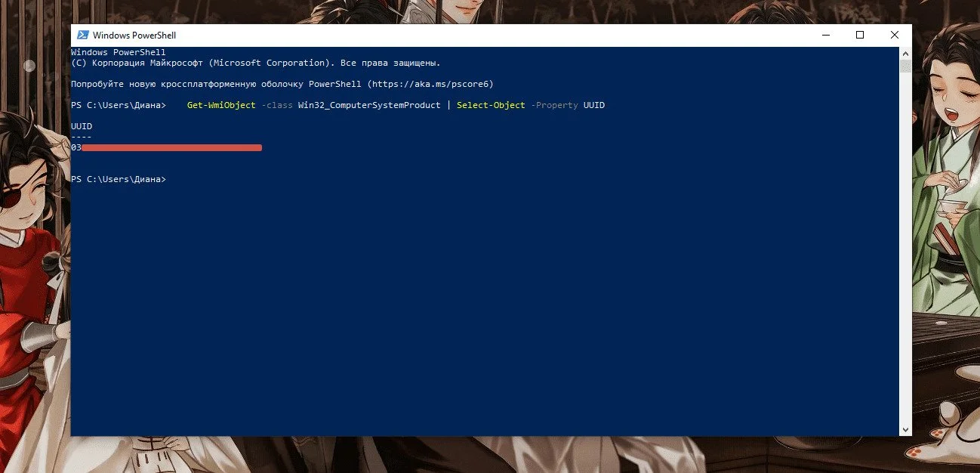Click the scrollbar down arrow
The image size is (980, 473).
point(905,429)
